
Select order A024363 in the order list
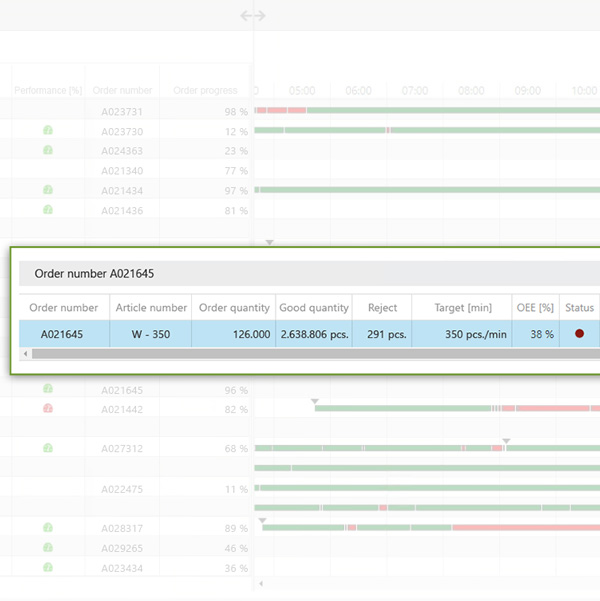tap(122, 151)
